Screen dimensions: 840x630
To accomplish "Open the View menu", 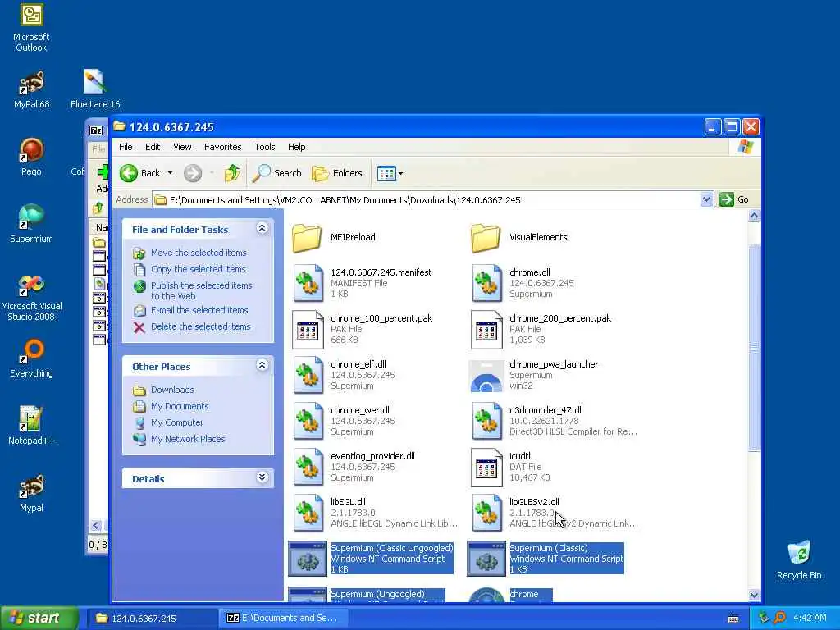I will tap(182, 147).
